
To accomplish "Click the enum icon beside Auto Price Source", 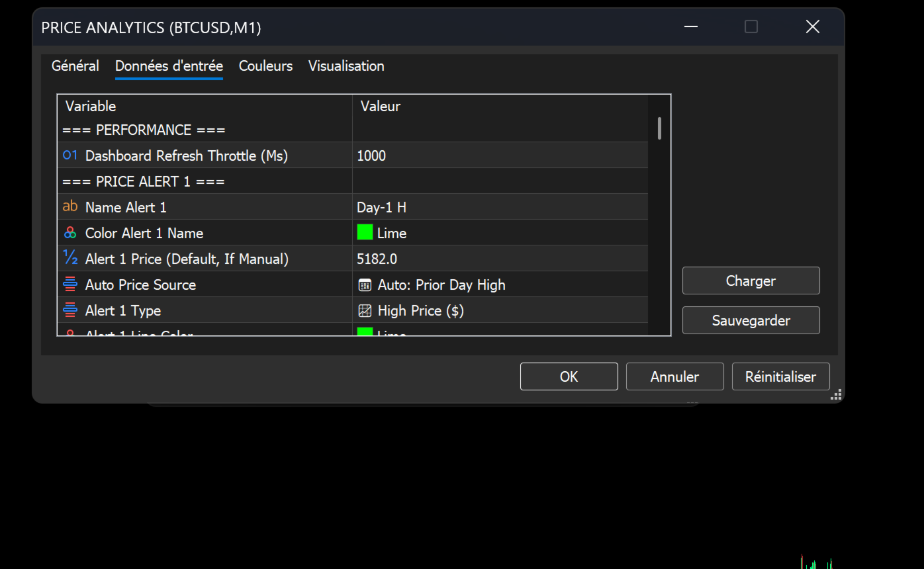I will [70, 284].
